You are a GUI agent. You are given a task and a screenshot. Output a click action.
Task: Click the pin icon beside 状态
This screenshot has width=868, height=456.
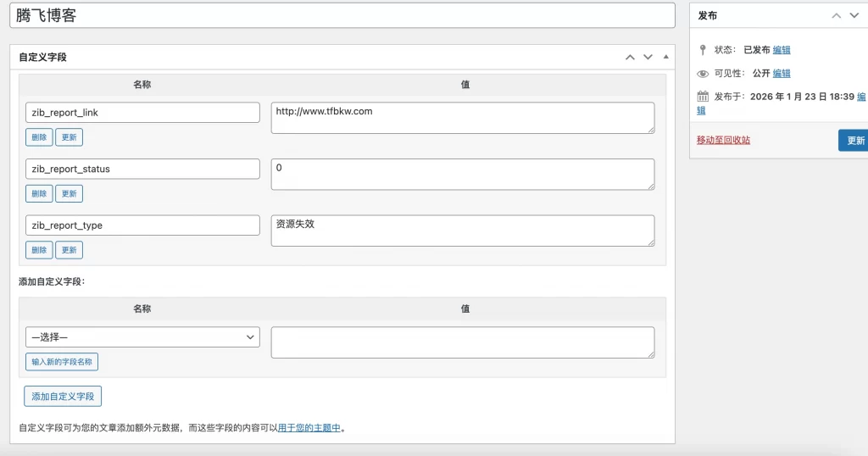coord(703,50)
